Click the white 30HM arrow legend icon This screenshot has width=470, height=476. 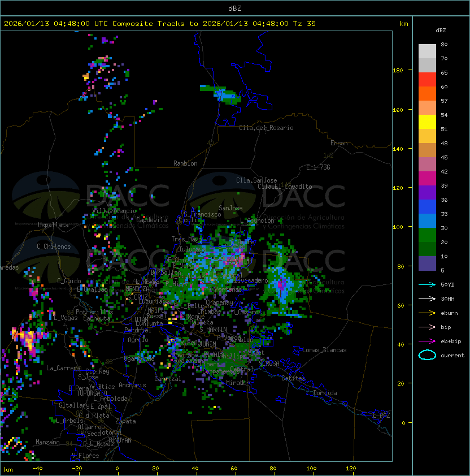[x=427, y=298]
